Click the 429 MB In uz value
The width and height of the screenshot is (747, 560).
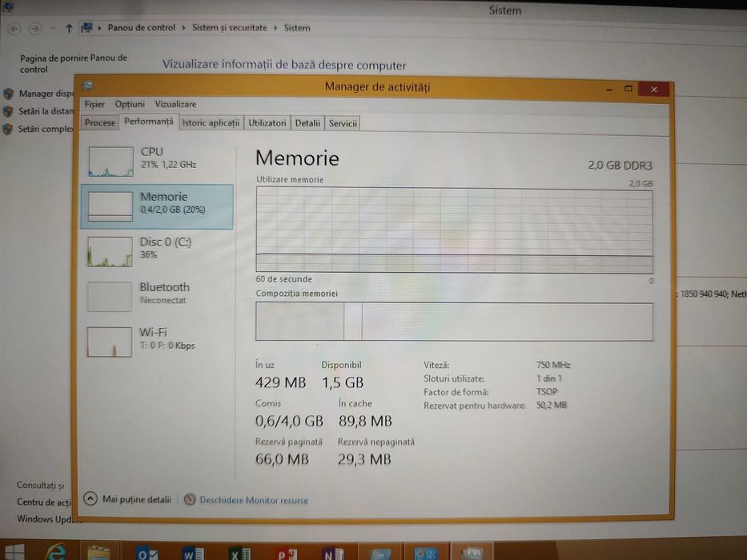point(280,382)
